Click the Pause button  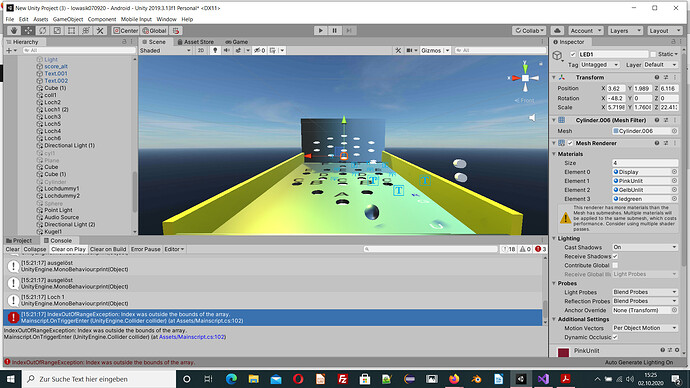334,30
